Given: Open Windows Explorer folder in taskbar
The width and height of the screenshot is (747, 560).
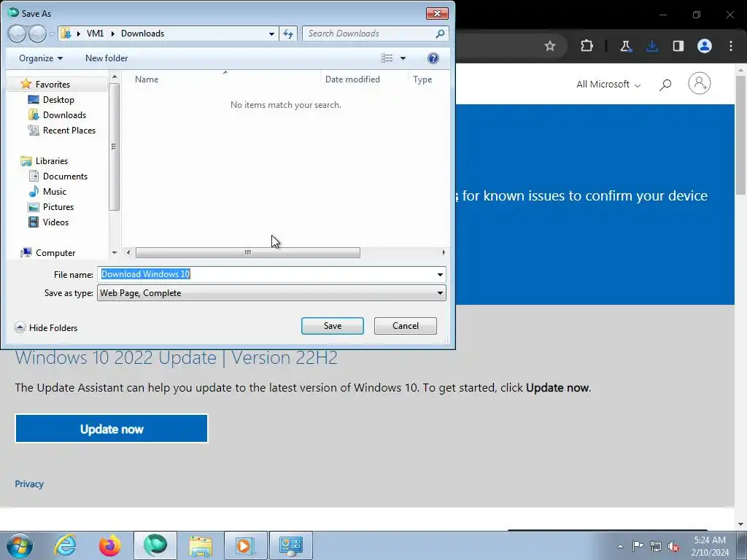Looking at the screenshot, I should [x=201, y=545].
